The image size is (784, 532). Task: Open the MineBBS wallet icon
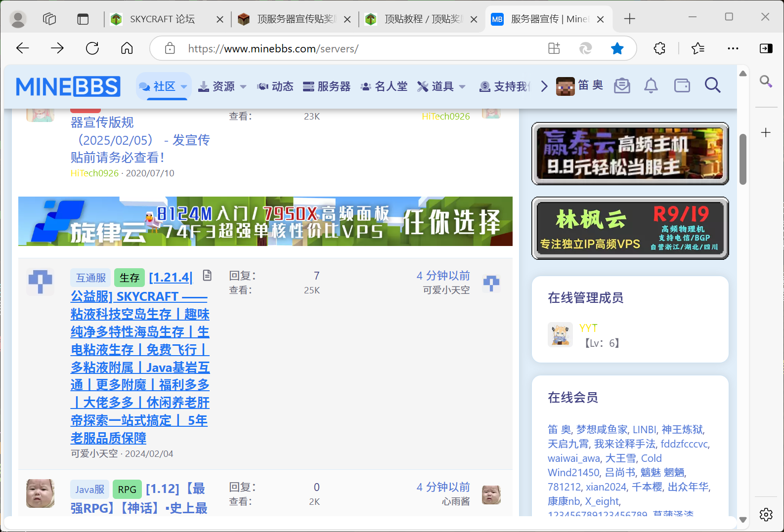coord(682,86)
